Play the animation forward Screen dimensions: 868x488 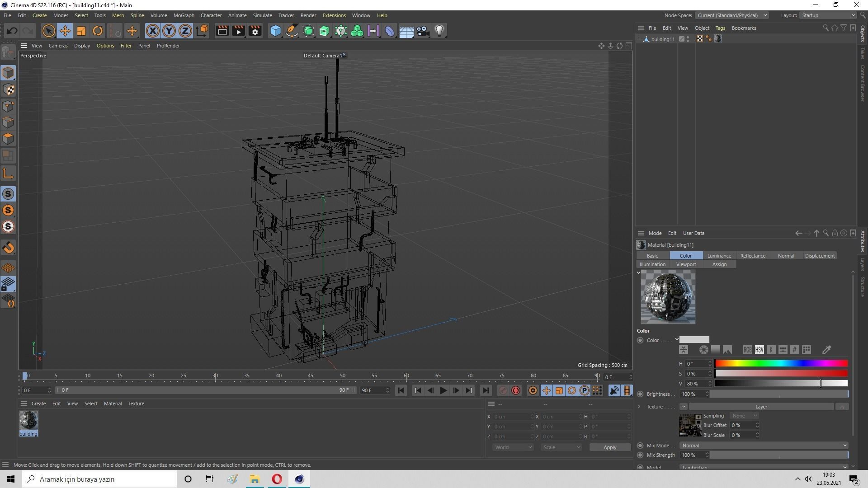(443, 390)
